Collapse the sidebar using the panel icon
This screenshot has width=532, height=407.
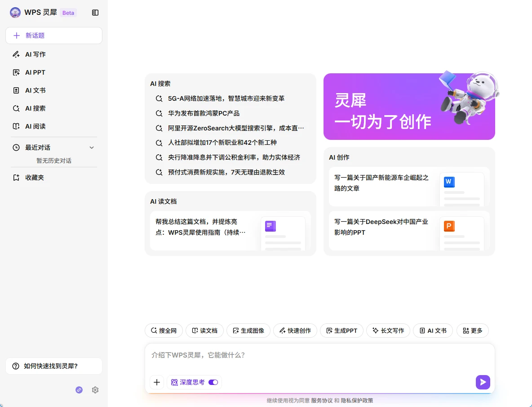point(95,13)
